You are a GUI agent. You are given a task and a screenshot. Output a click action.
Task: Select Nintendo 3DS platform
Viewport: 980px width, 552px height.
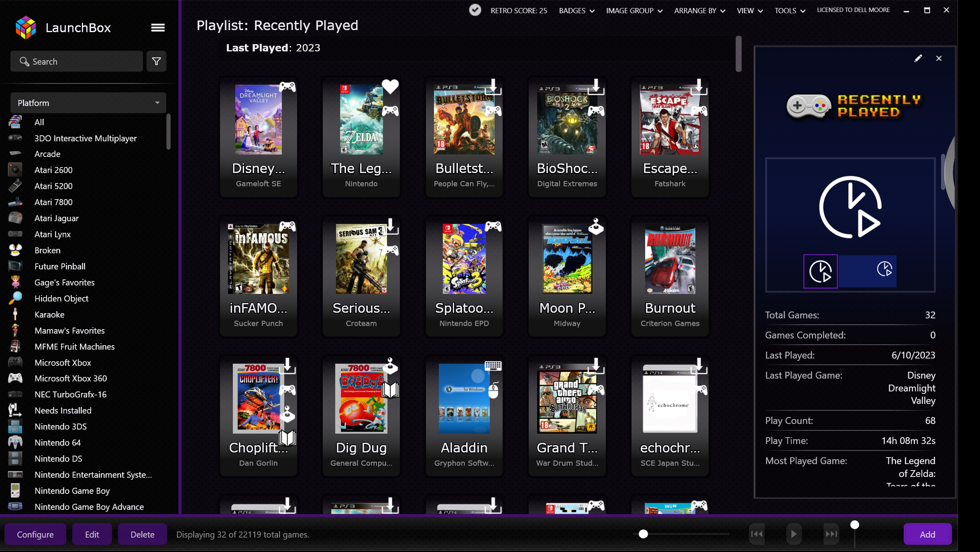tap(60, 426)
